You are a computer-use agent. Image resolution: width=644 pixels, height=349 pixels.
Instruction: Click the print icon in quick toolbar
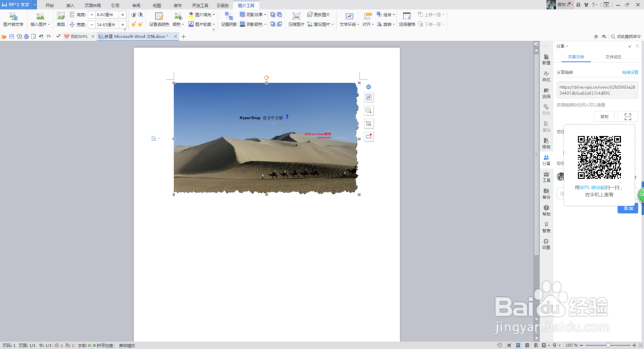[26, 37]
